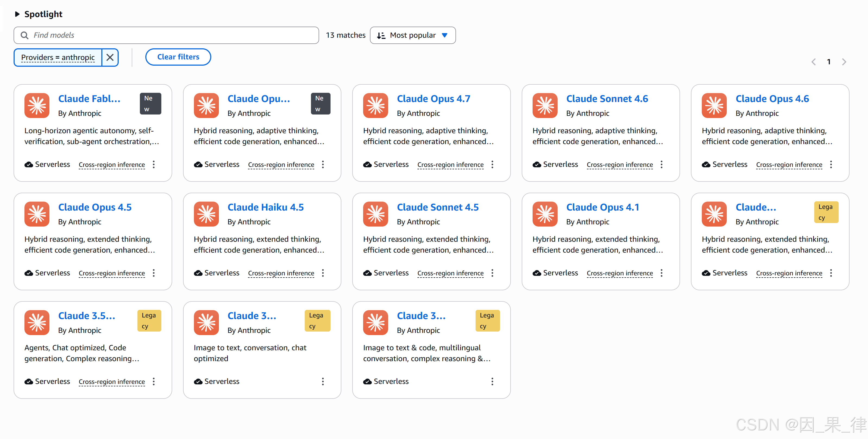The width and height of the screenshot is (868, 439).
Task: Click the "13 matches" result count
Action: click(x=346, y=35)
